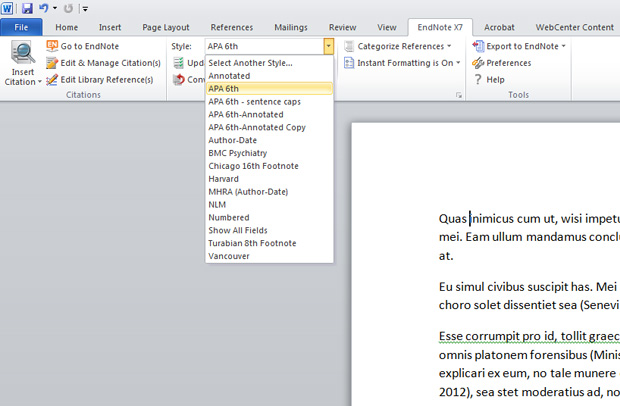Undo the last action

43,8
